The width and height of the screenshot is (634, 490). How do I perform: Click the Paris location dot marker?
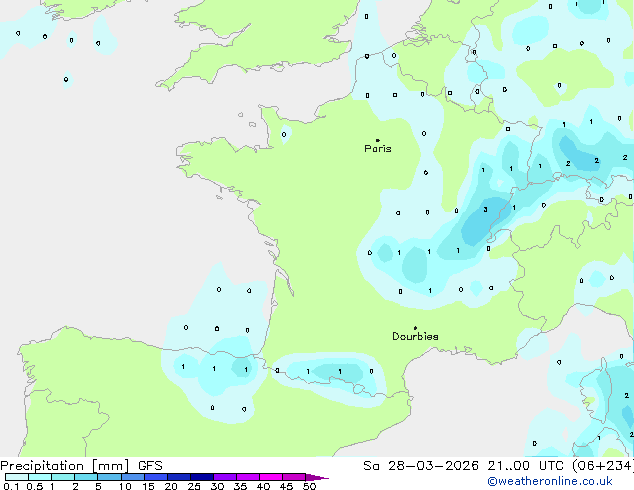pos(378,140)
